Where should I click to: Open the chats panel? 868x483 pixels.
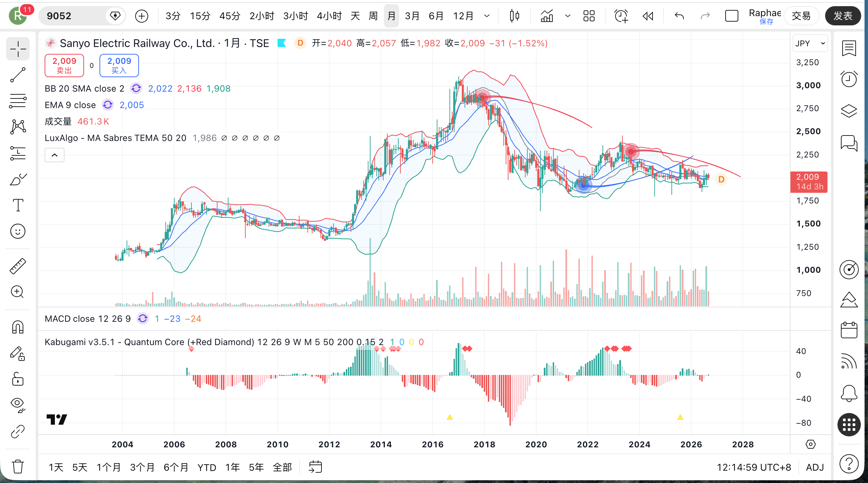(849, 143)
